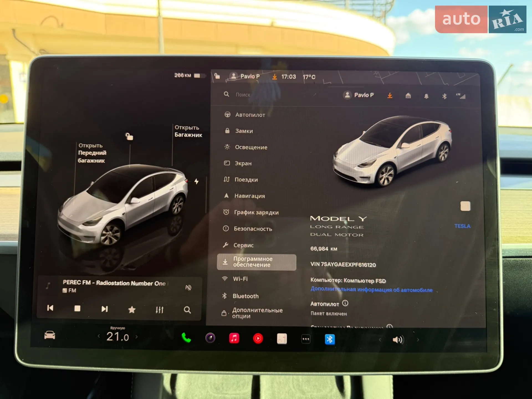Open the Locks (Замки) menu

[239, 131]
